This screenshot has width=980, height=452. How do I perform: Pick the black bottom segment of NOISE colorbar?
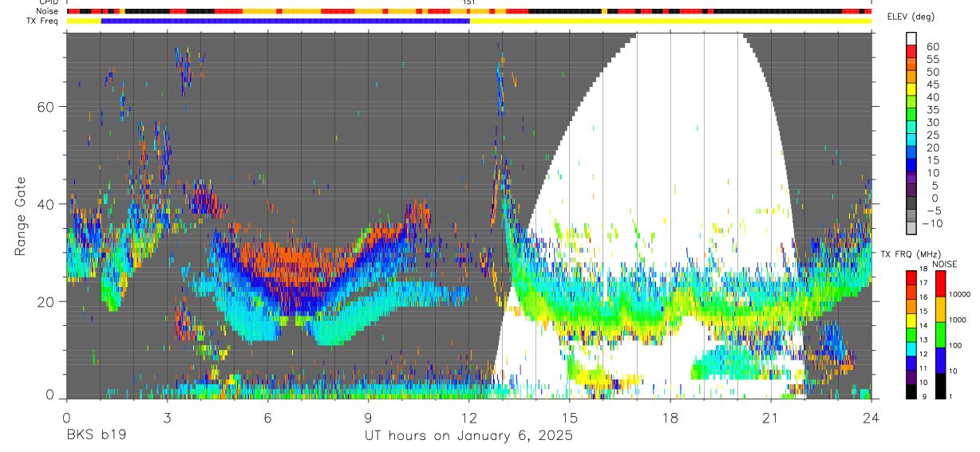(x=939, y=386)
